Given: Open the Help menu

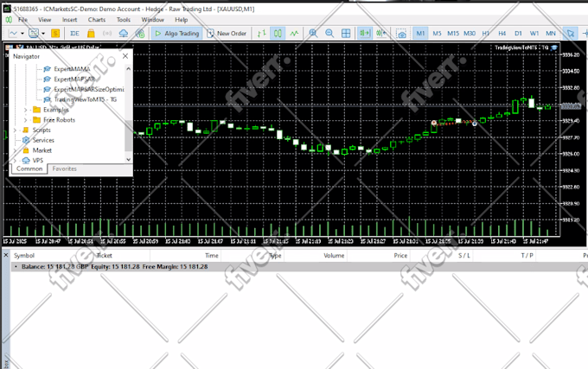Looking at the screenshot, I should (x=181, y=20).
